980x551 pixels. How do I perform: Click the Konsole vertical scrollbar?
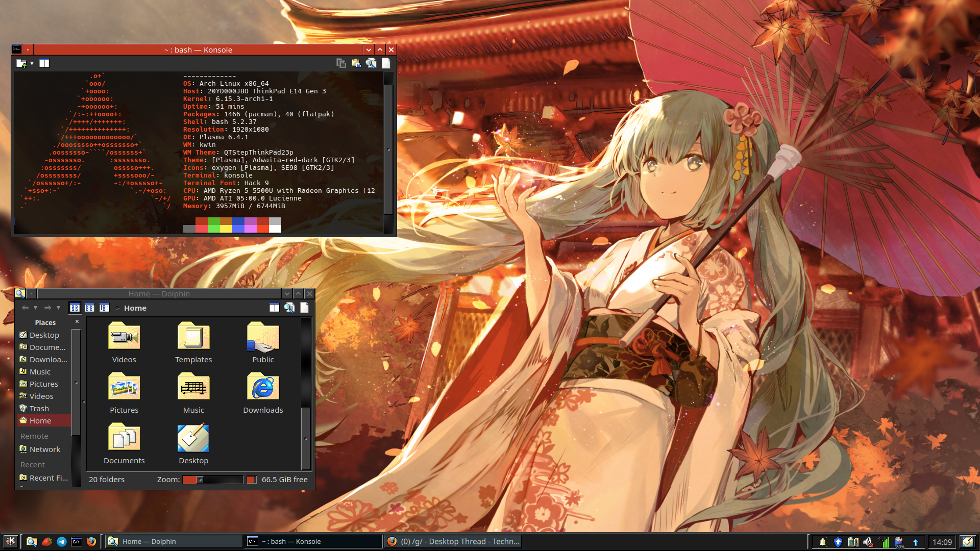[x=388, y=149]
